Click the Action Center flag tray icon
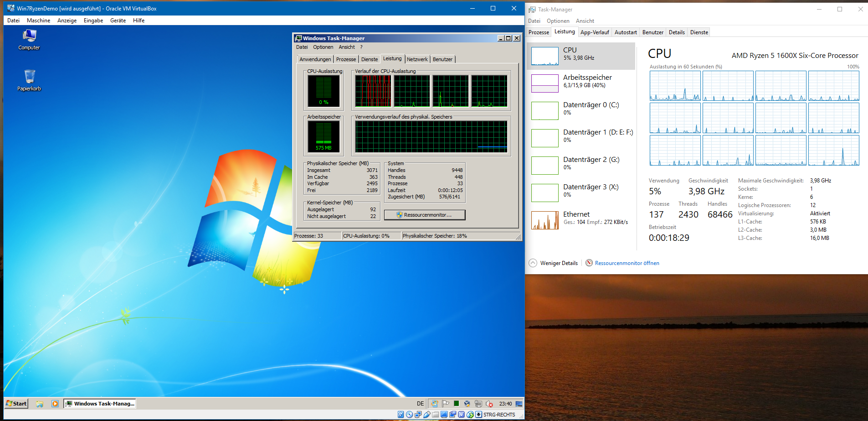The image size is (868, 421). 446,404
